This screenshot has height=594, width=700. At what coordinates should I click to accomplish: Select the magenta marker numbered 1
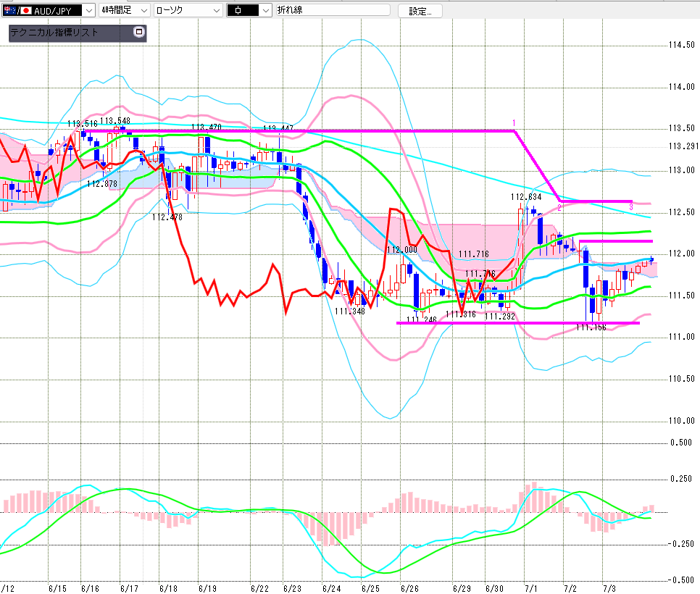click(514, 122)
